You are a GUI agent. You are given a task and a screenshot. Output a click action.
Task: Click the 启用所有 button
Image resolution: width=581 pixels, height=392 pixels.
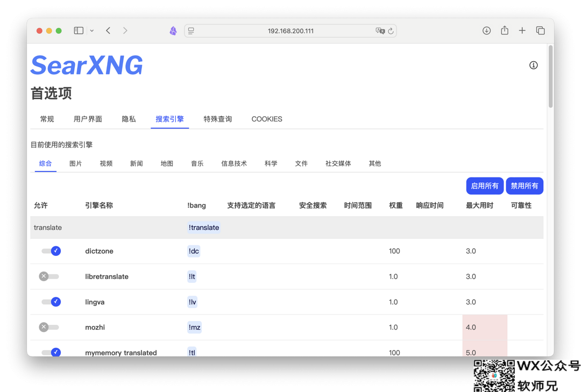coord(485,186)
